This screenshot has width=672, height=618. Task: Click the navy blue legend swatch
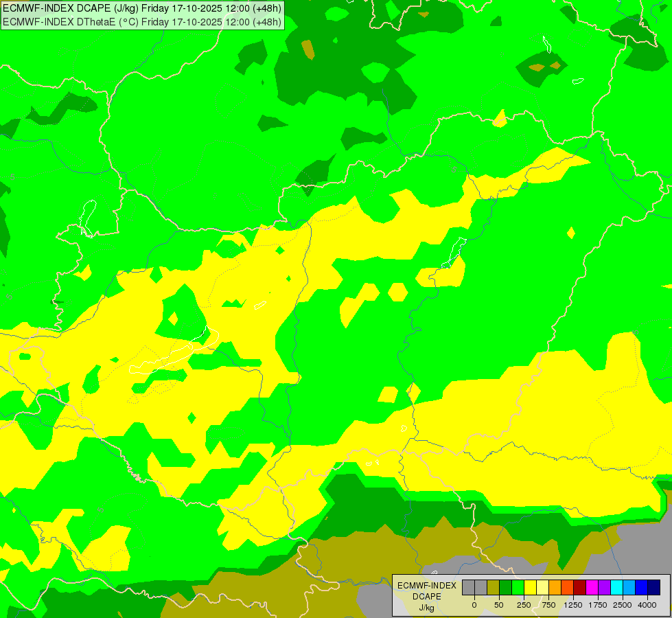click(x=654, y=587)
